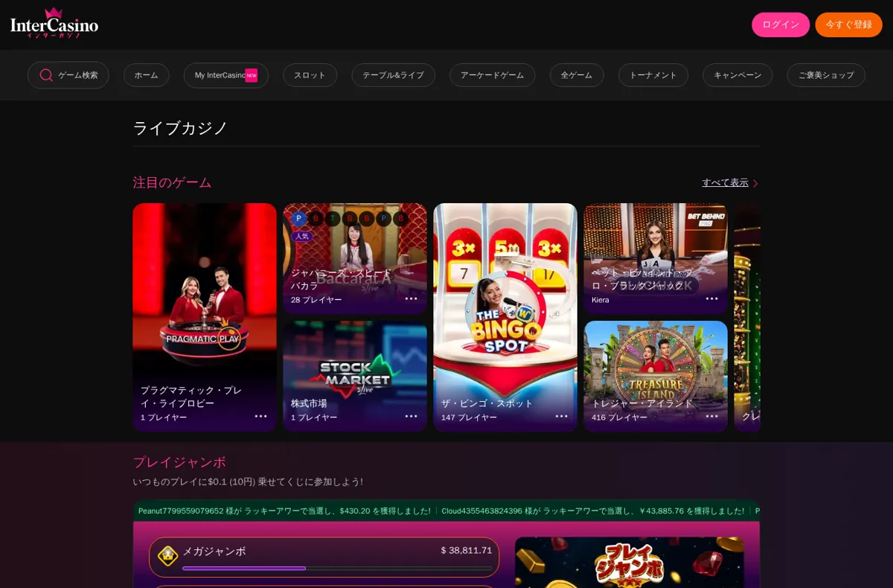Select the テーブル&ライブ category
Viewport: 893px width, 588px height.
pos(393,75)
